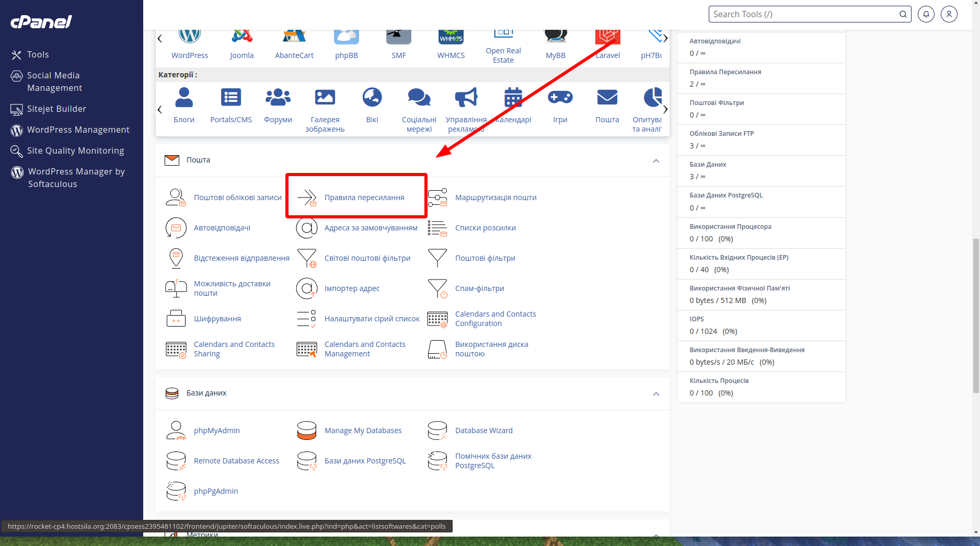Open the phpBB installer icon
Image resolution: width=980 pixels, height=546 pixels.
(x=347, y=37)
